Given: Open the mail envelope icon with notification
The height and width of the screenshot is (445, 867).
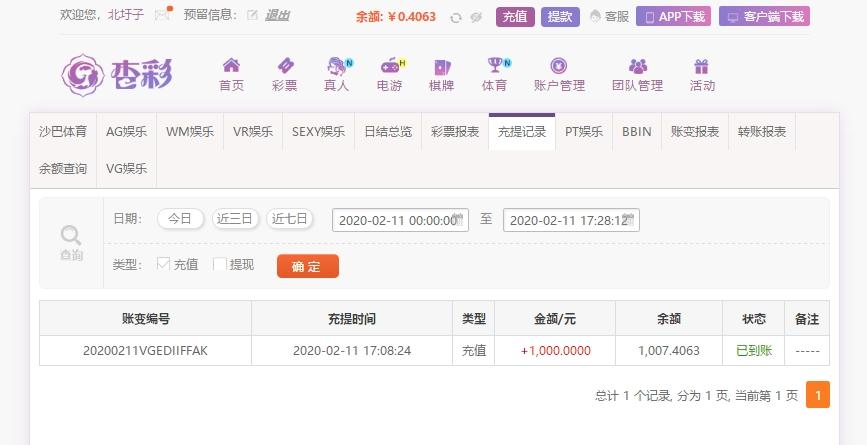Looking at the screenshot, I should [162, 15].
